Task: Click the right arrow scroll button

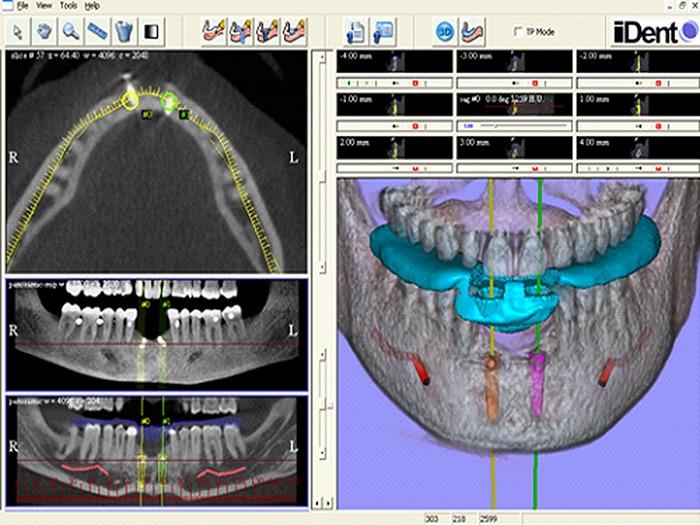Action: point(328,504)
